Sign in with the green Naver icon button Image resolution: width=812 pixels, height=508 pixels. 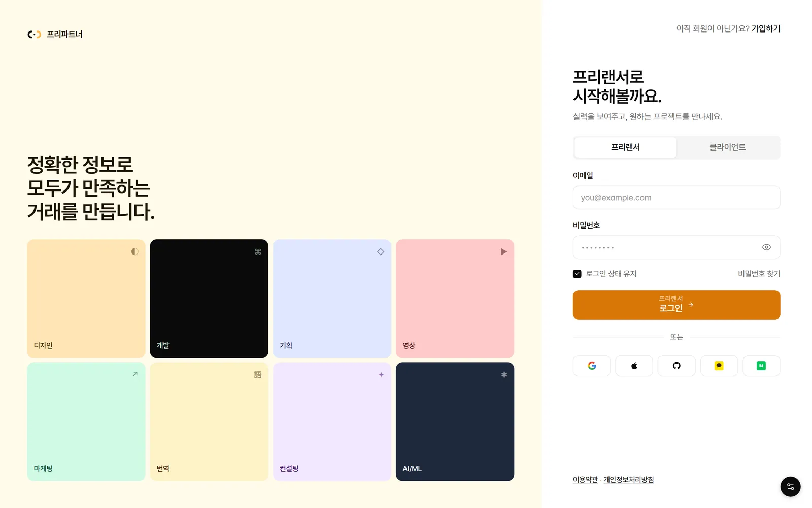(x=761, y=366)
